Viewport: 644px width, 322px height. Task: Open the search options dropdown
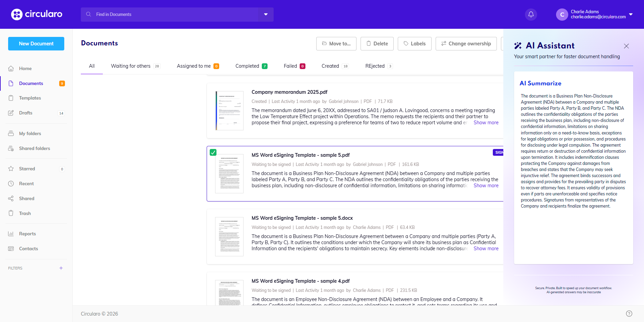[x=266, y=14]
